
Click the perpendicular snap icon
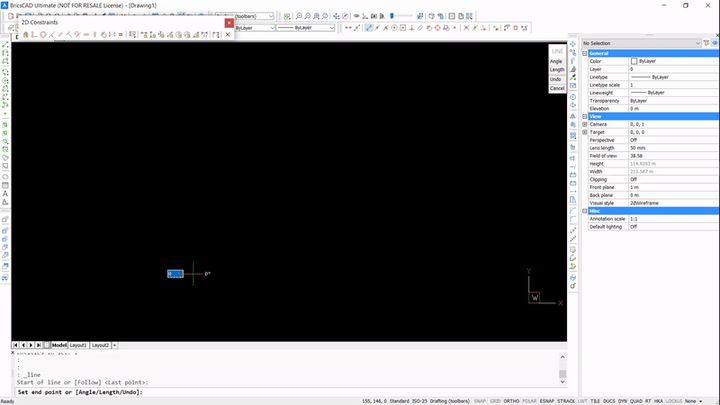pos(411,28)
